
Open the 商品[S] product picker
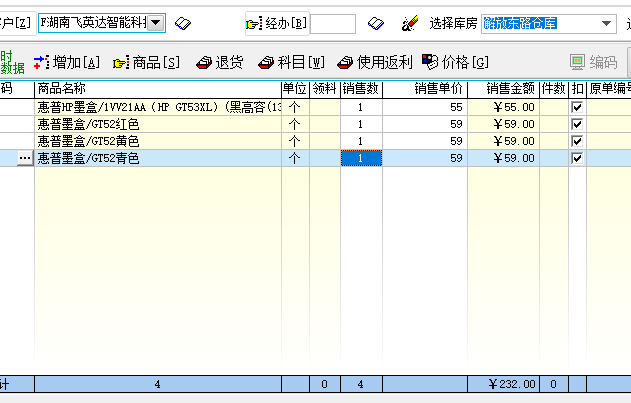click(146, 62)
